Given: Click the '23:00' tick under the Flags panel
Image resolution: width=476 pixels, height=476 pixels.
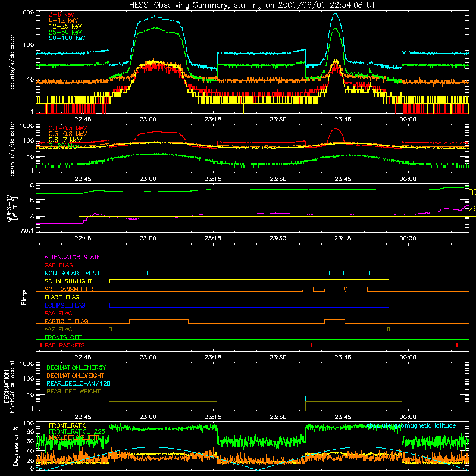Looking at the screenshot, I should pos(148,358).
